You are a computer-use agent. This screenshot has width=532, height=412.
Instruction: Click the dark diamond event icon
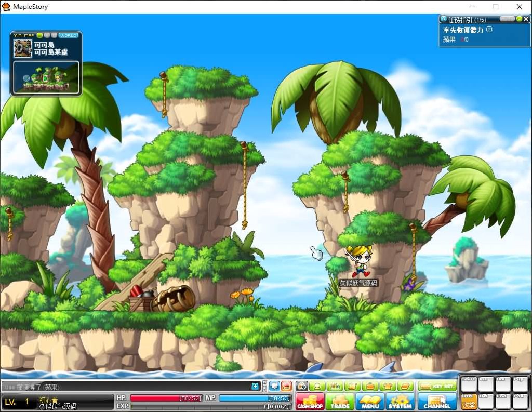[x=302, y=386]
